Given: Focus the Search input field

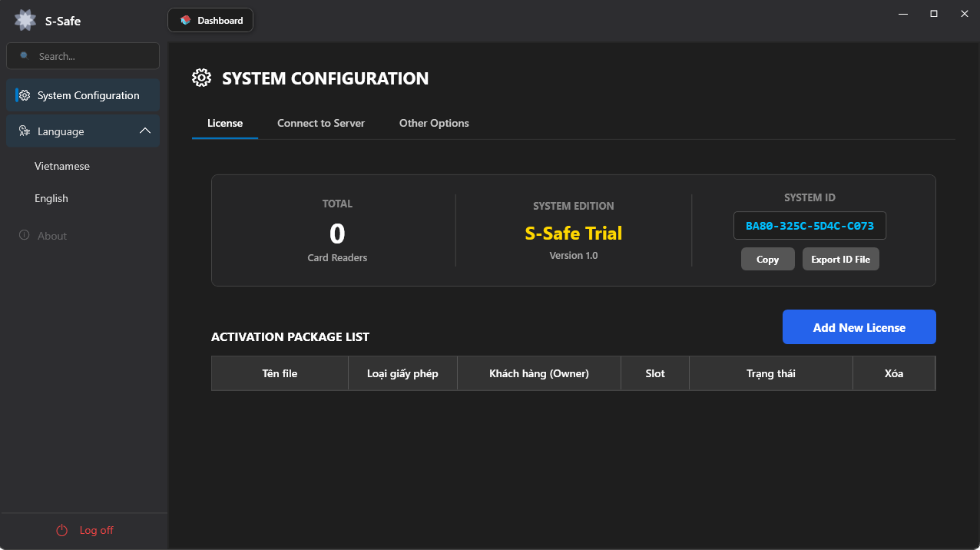Looking at the screenshot, I should coord(83,56).
